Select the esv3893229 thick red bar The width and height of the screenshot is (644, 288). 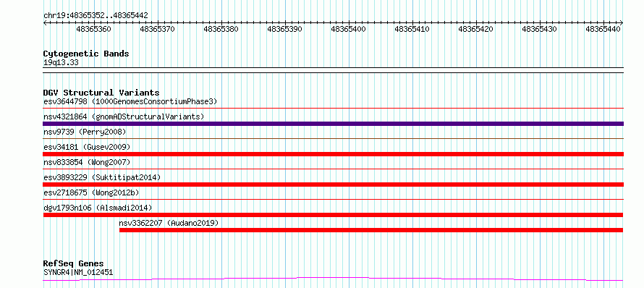[x=333, y=185]
